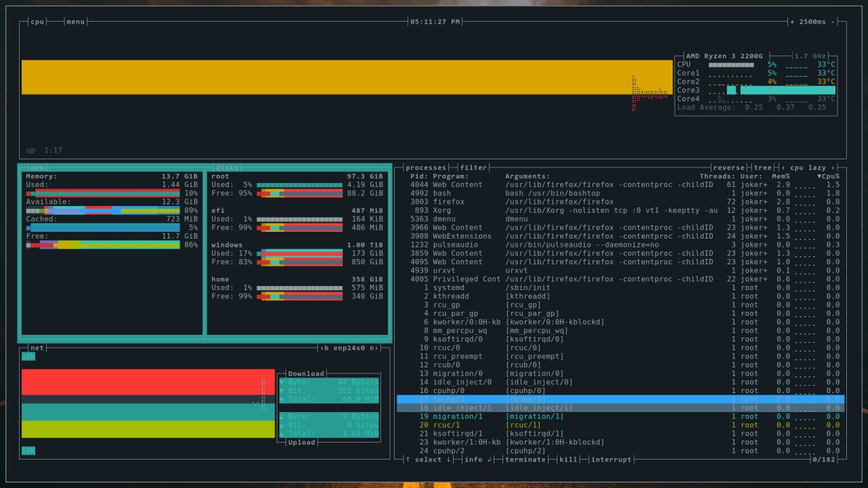Toggle process tree view

pos(762,167)
